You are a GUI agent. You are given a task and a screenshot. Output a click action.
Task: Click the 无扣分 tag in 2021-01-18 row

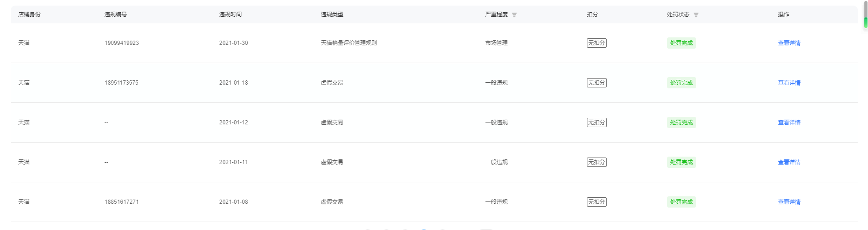point(597,83)
